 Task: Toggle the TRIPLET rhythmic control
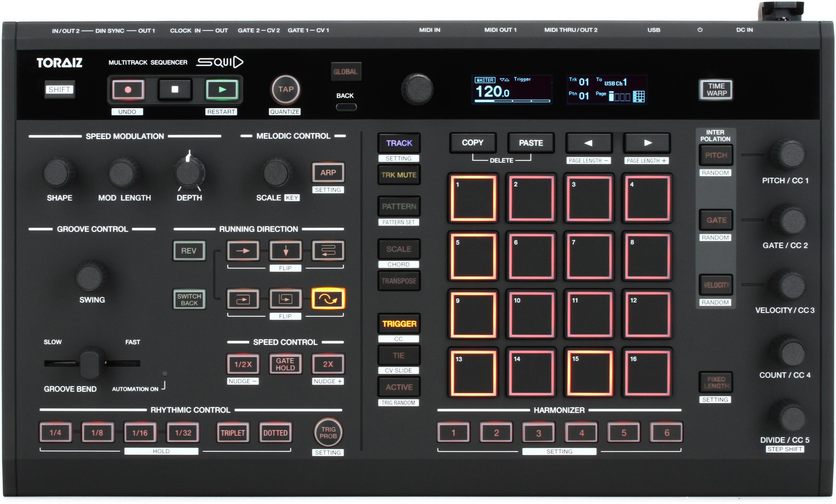point(233,432)
